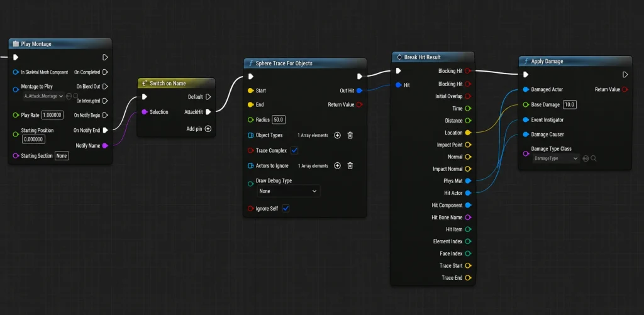Screen dimensions: 644x315
Task: Click the add element plus icon for Object Types
Action: [337, 135]
